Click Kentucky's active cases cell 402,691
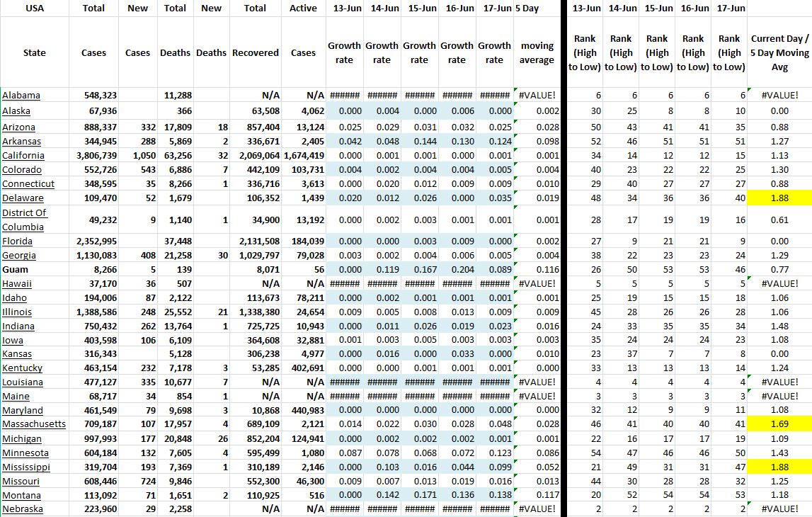812x517 pixels. click(304, 368)
